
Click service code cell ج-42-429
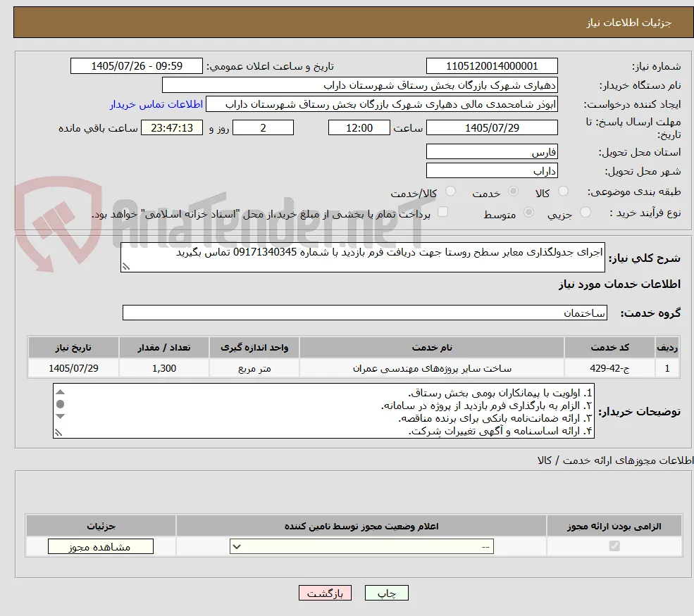point(609,368)
